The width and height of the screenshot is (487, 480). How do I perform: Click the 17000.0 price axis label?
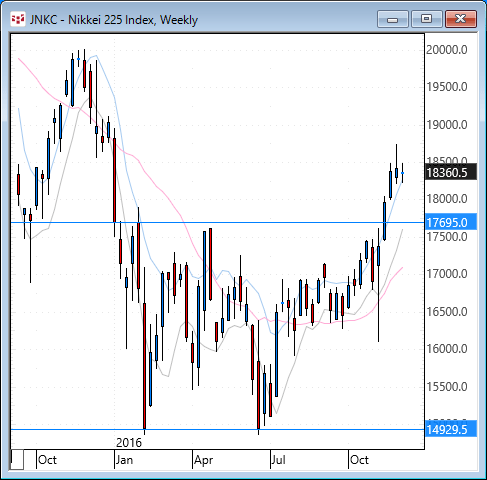coord(447,274)
